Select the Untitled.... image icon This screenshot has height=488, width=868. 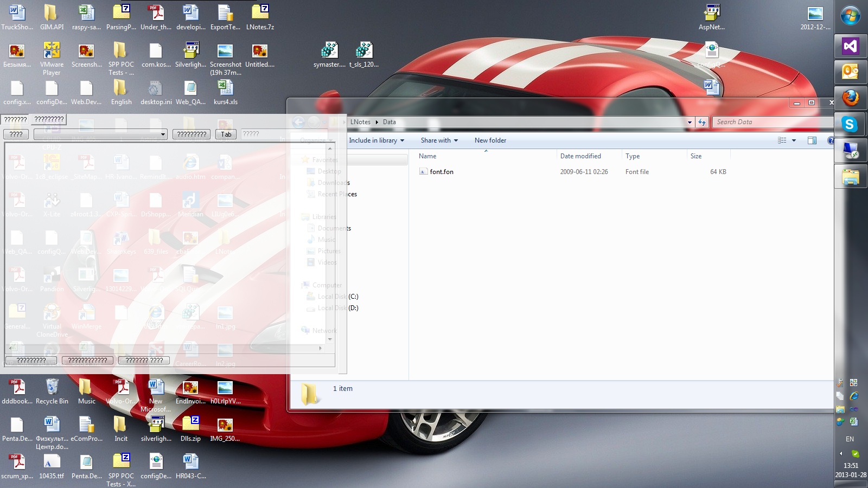pyautogui.click(x=260, y=55)
